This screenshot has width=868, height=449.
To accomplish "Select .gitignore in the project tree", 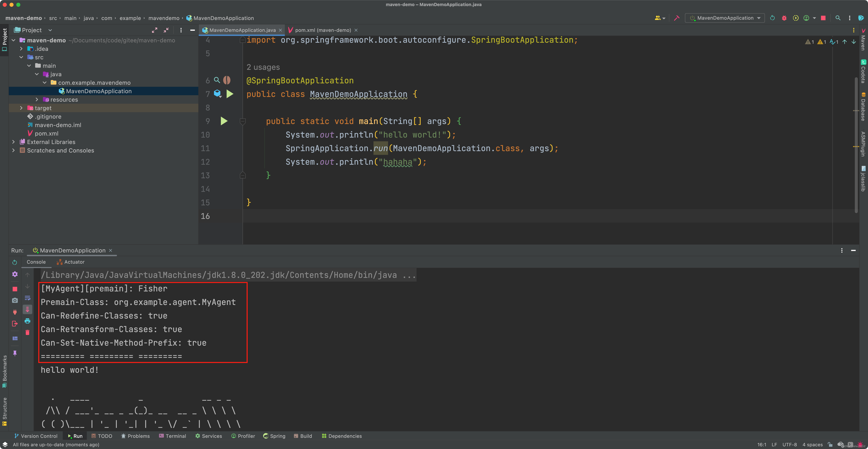I will [48, 117].
